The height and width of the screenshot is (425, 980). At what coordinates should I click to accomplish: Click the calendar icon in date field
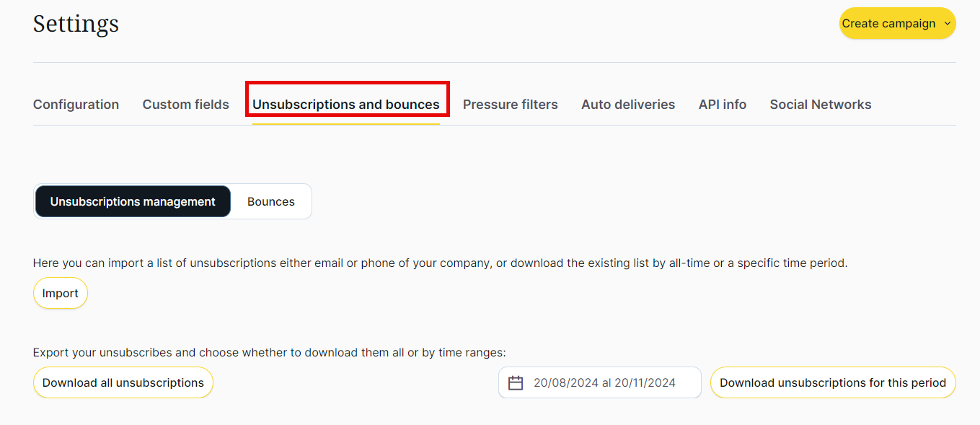[x=516, y=383]
